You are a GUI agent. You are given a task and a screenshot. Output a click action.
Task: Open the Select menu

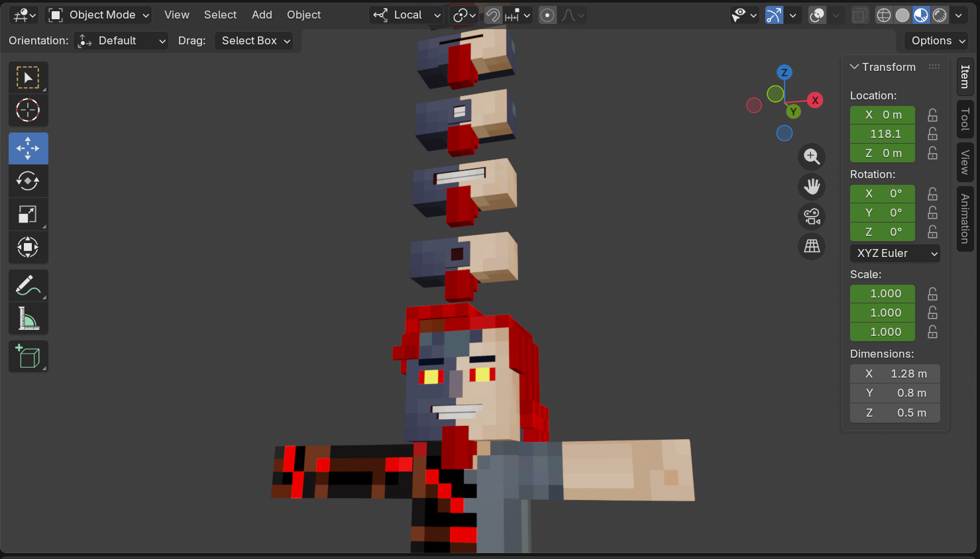(x=220, y=15)
